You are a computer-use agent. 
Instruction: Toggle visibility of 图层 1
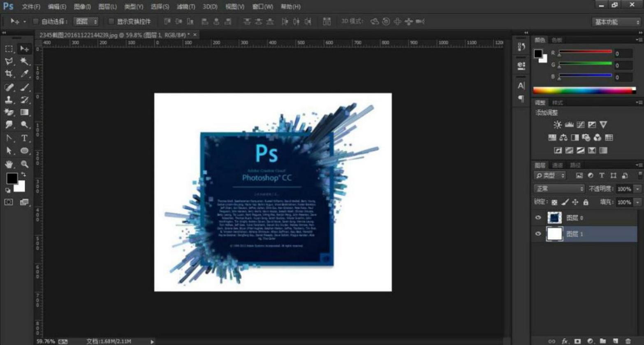[x=538, y=234]
